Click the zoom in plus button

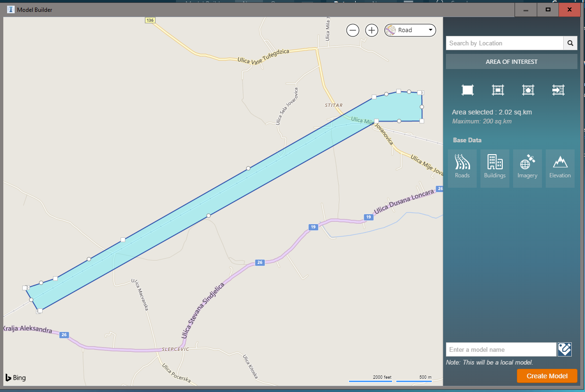point(372,30)
